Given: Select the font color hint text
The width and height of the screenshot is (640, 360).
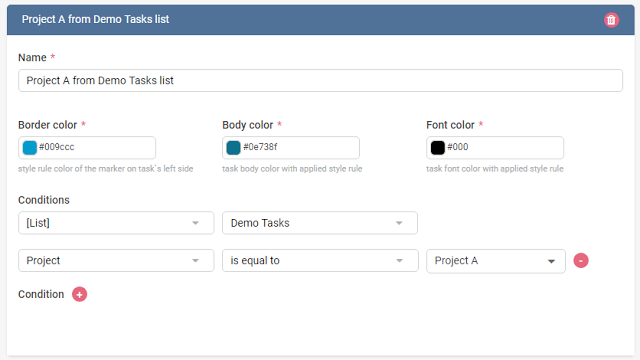Looking at the screenshot, I should click(495, 169).
